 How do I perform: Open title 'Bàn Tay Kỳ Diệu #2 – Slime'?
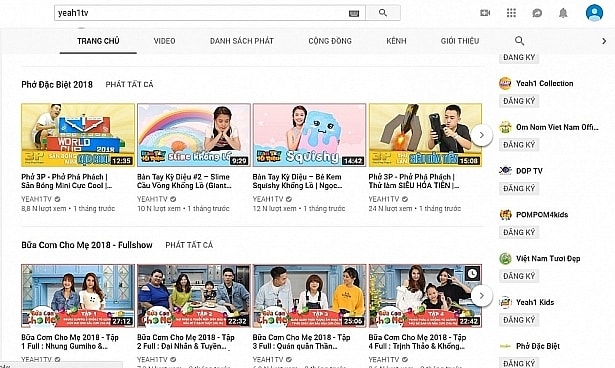click(x=184, y=181)
